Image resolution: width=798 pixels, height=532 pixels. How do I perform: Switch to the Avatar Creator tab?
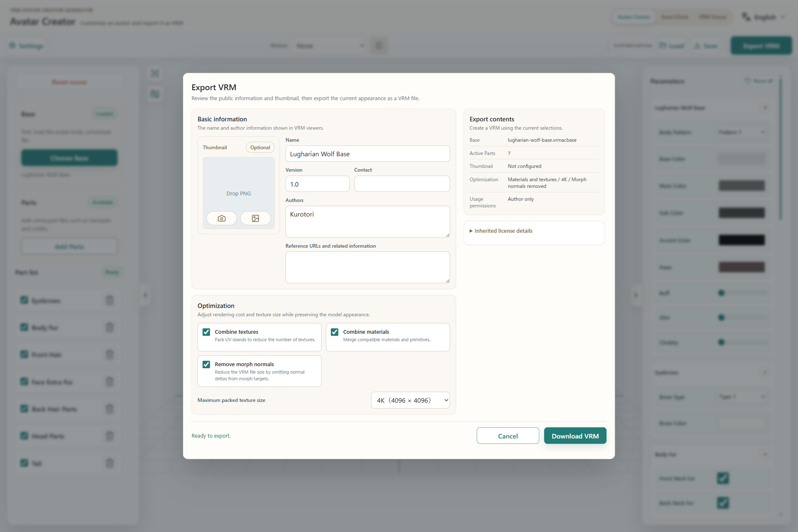[634, 17]
